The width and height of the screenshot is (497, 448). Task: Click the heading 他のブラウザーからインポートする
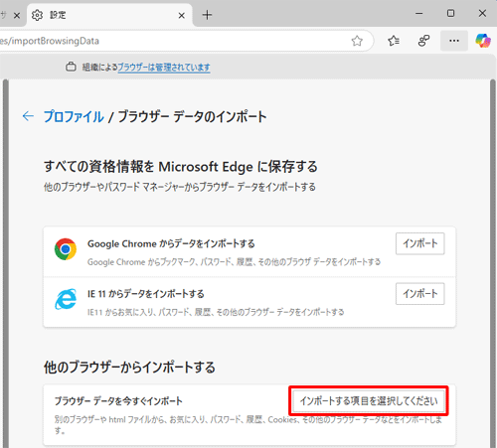tap(129, 368)
